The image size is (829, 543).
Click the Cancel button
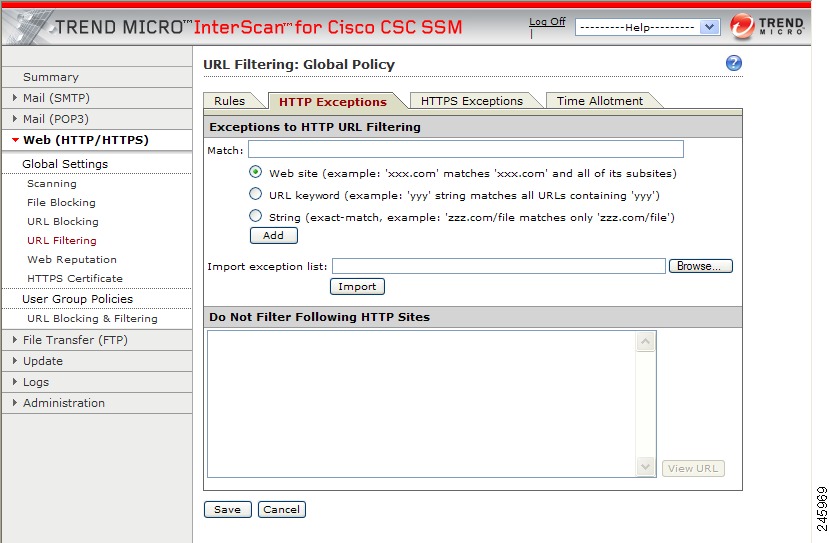click(x=281, y=510)
